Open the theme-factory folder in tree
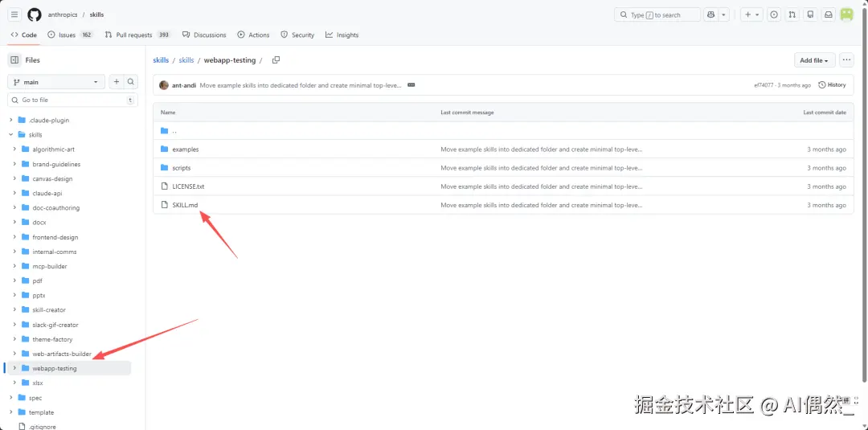This screenshot has height=430, width=868. [52, 339]
